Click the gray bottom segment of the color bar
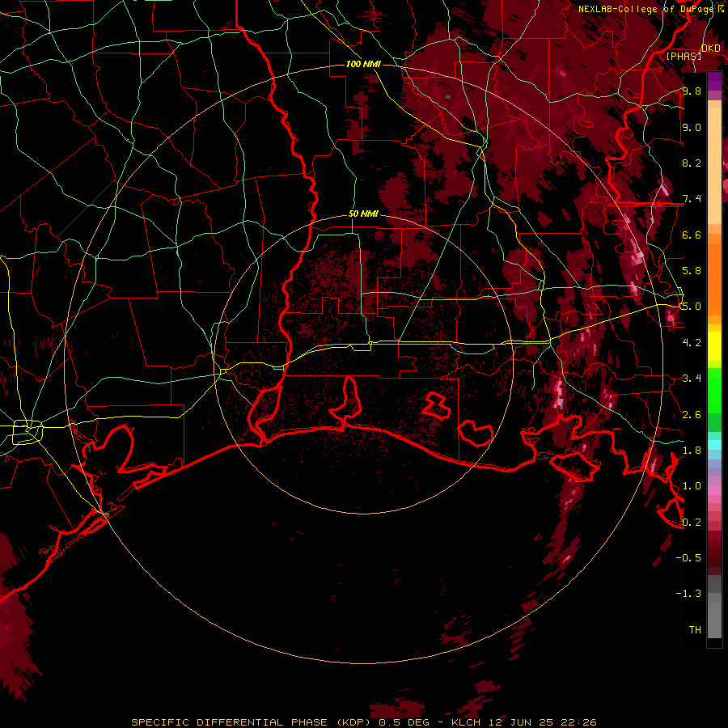The width and height of the screenshot is (728, 728). pyautogui.click(x=714, y=606)
